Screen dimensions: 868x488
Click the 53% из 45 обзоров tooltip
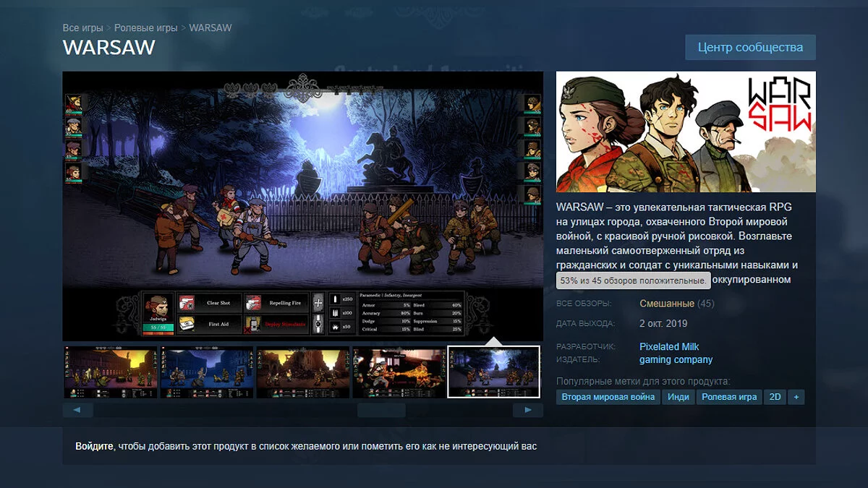(633, 280)
